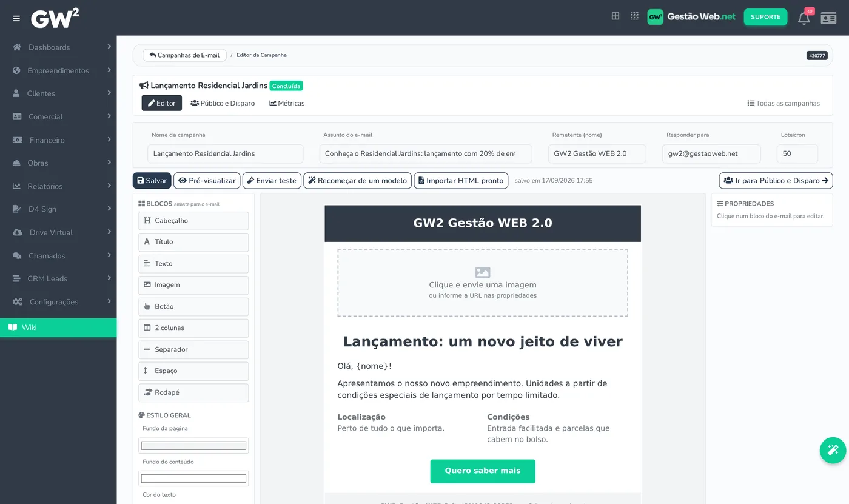Select the Imagem block
Image resolution: width=849 pixels, height=504 pixels.
193,285
